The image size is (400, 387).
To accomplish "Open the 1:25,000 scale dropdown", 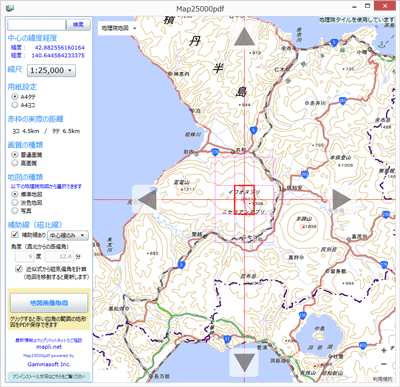I will pos(51,70).
